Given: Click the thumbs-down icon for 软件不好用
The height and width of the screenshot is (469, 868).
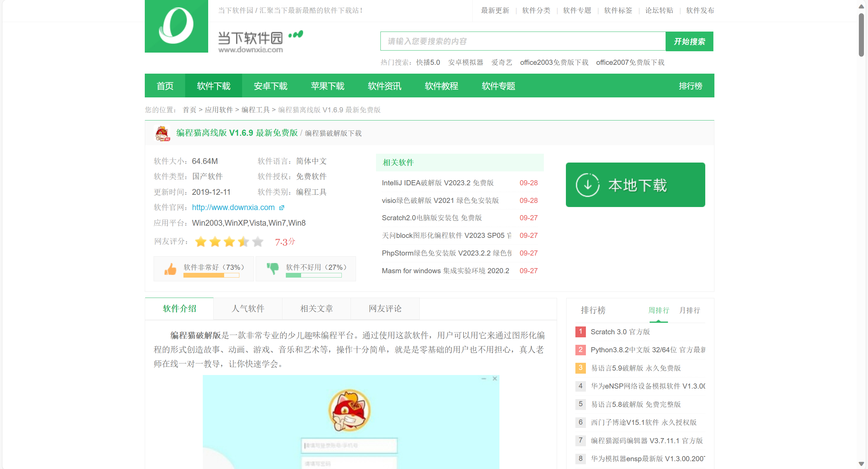Looking at the screenshot, I should tap(273, 268).
